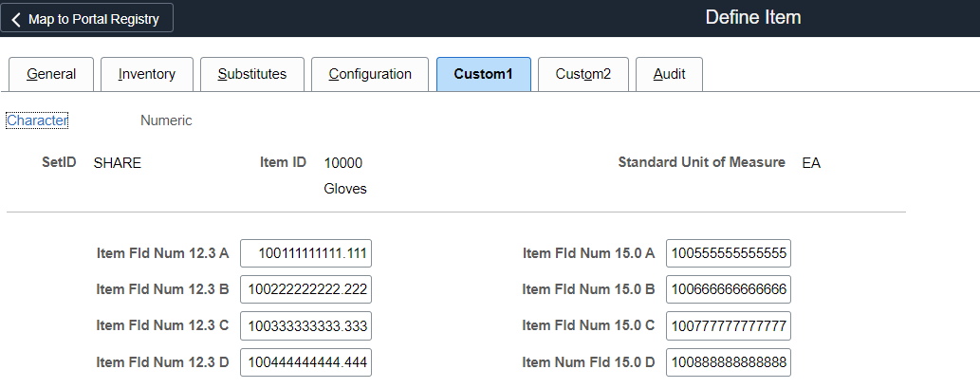Switch to the Custom2 tab

[583, 74]
